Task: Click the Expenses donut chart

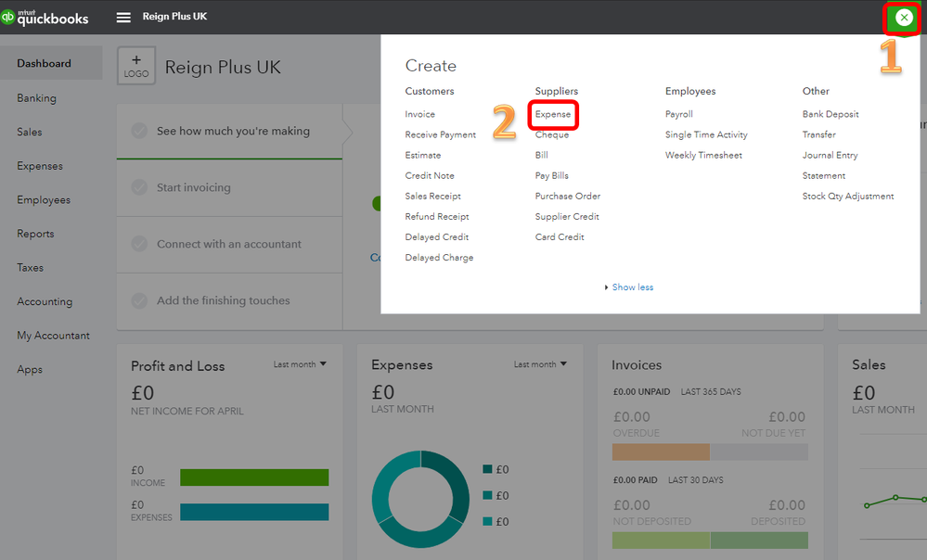Action: tap(421, 499)
